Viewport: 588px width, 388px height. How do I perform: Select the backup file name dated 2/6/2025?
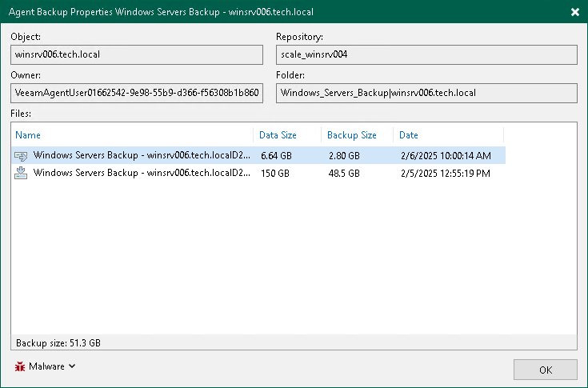142,155
